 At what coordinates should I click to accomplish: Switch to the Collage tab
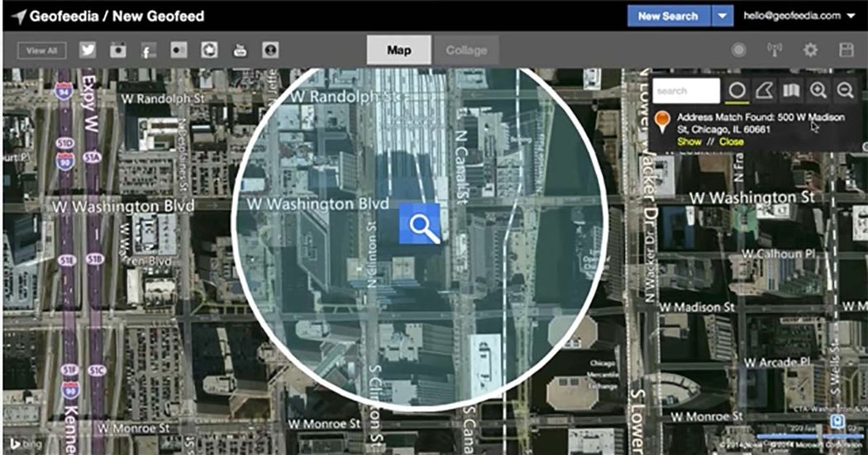click(x=466, y=50)
